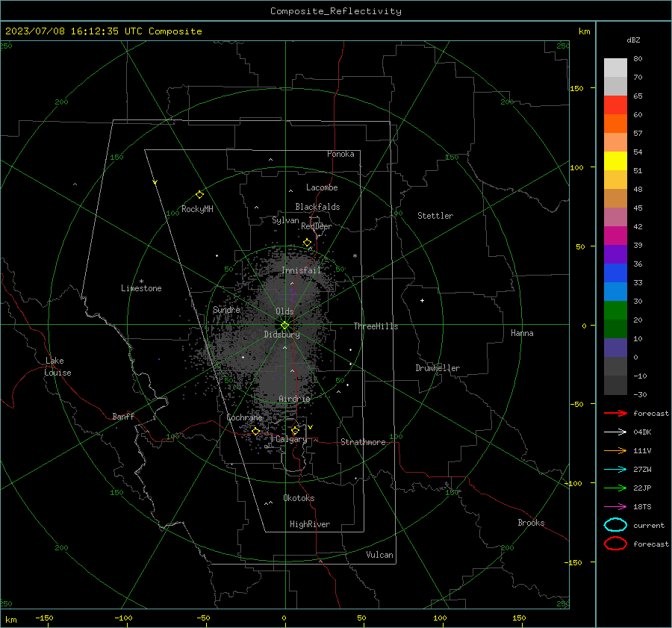Viewport: 672px width, 628px height.
Task: Select the Innisfail town label
Action: (301, 270)
